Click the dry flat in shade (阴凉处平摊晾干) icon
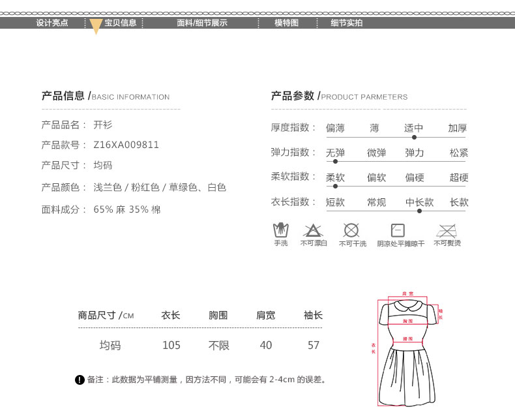The height and width of the screenshot is (420, 515). coord(398,230)
